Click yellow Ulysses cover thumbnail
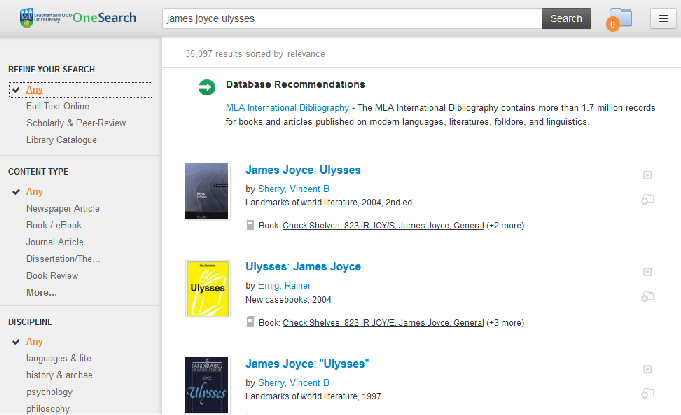 (208, 289)
